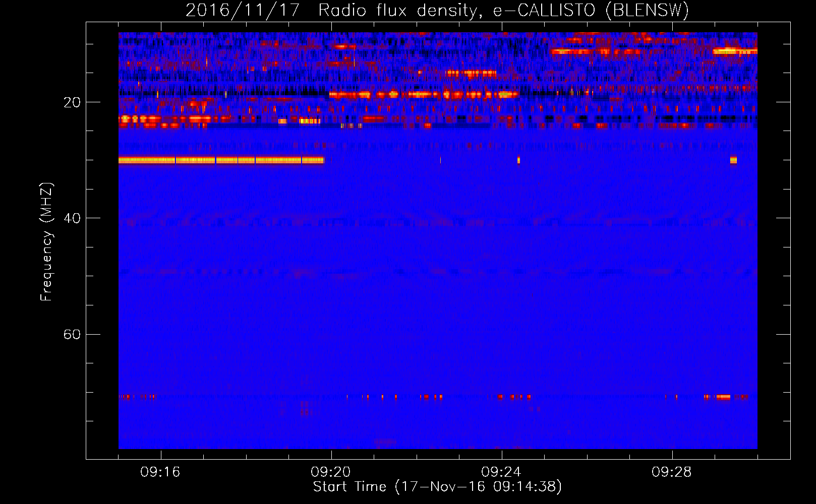Click the red-yellow burst near 09:29 at 71 MHz
The width and height of the screenshot is (816, 504).
[x=723, y=397]
